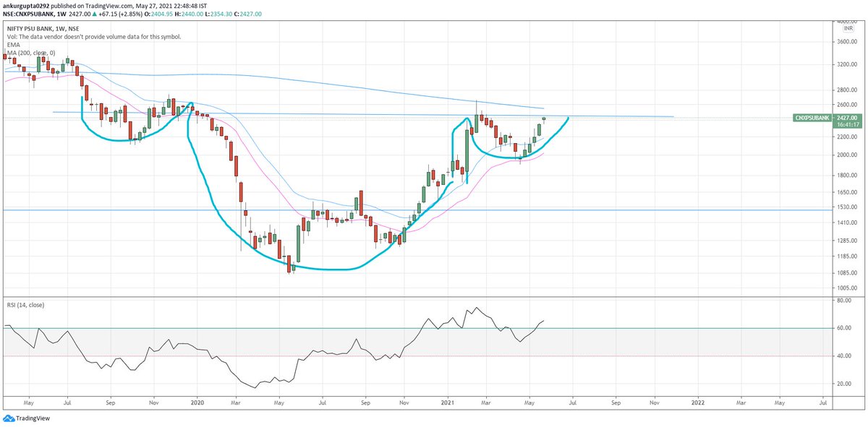Click the 20.00 RSI scale label

click(x=846, y=384)
